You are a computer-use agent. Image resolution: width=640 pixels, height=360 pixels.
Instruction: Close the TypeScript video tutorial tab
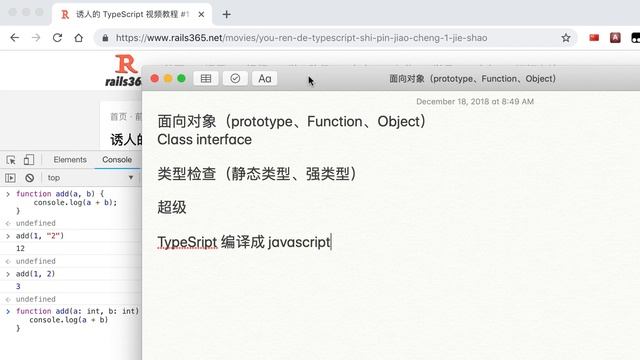click(x=201, y=14)
